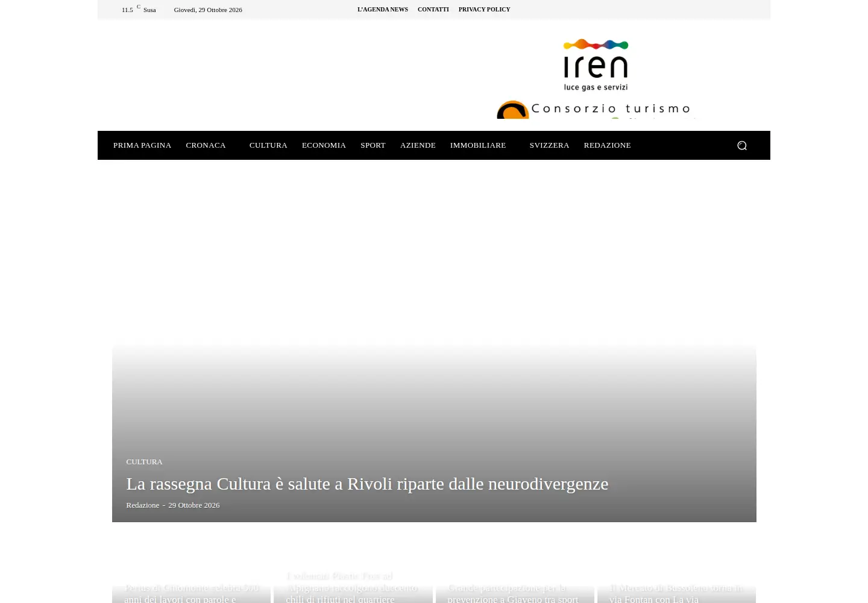Visit the Contatti page link
The image size is (868, 603).
pos(433,10)
